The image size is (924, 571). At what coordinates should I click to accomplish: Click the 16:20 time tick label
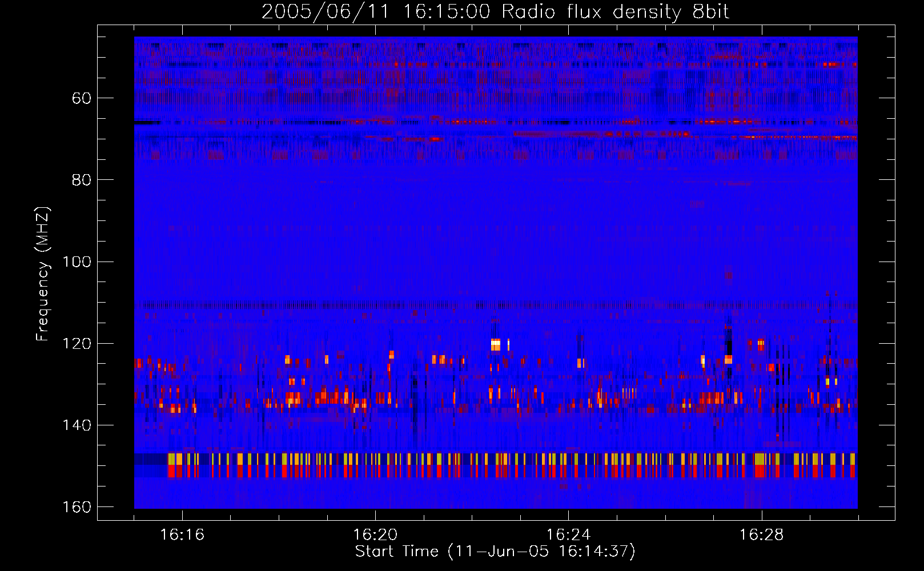[375, 534]
